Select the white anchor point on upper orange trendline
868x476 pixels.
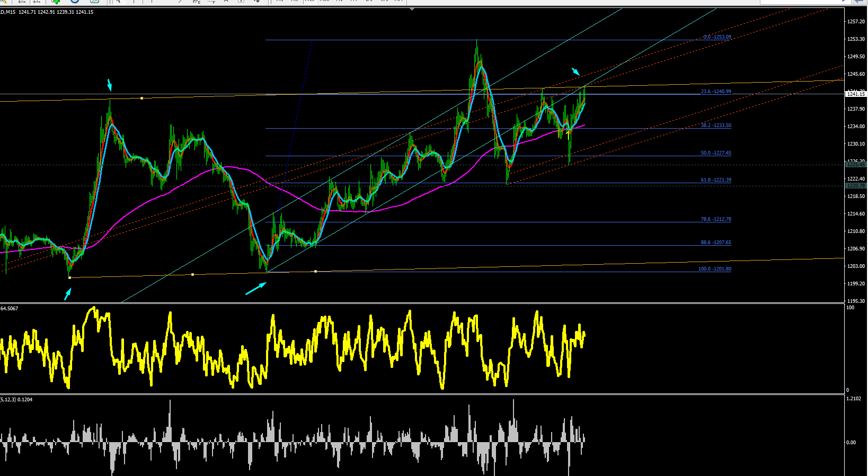(x=141, y=98)
